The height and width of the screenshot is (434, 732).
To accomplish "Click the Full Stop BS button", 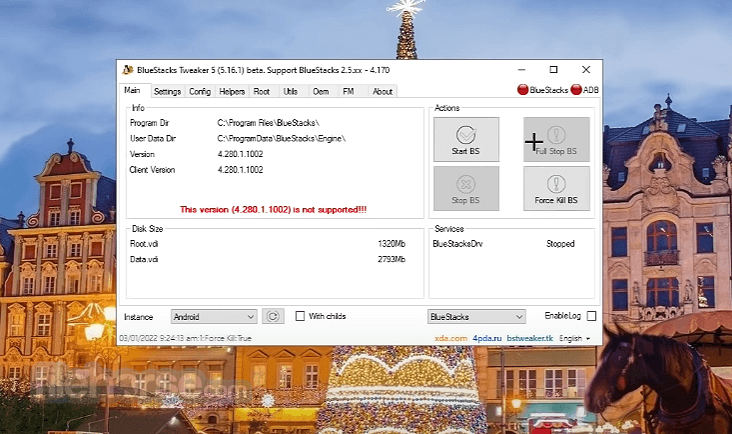I will click(556, 139).
